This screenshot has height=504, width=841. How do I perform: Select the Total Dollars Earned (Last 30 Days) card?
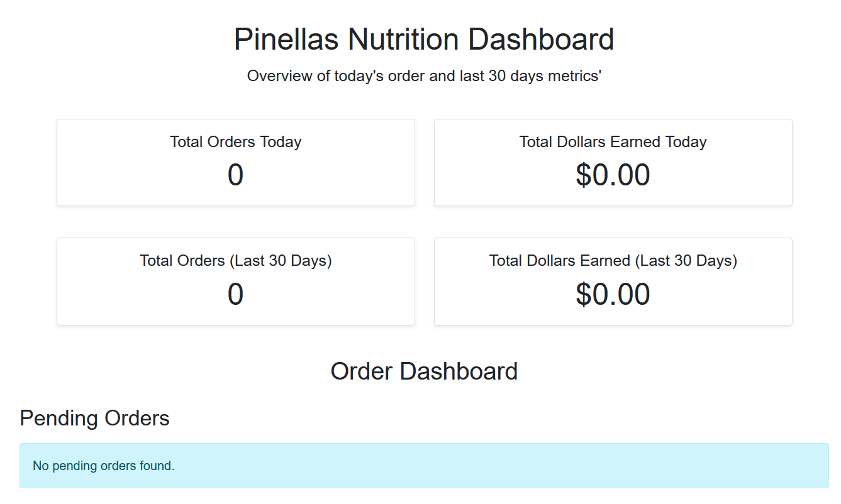click(613, 281)
